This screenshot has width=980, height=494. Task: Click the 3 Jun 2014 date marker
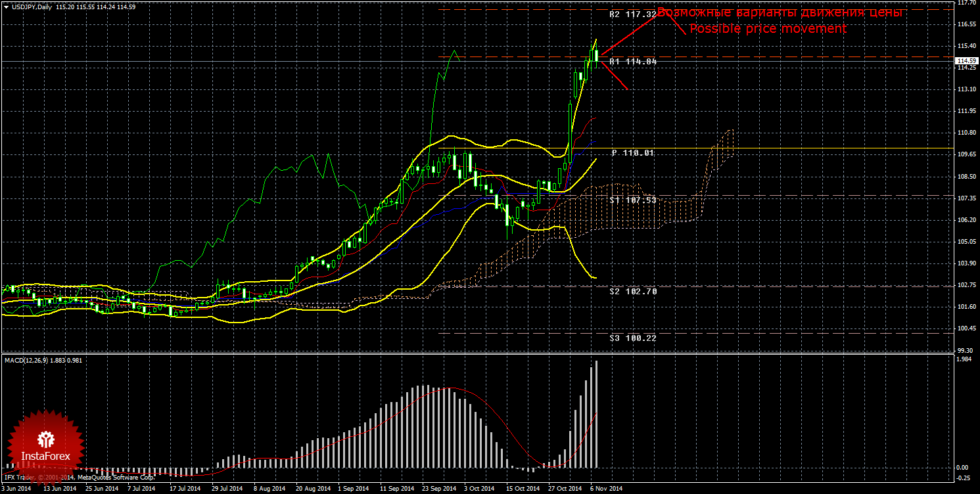[16, 489]
